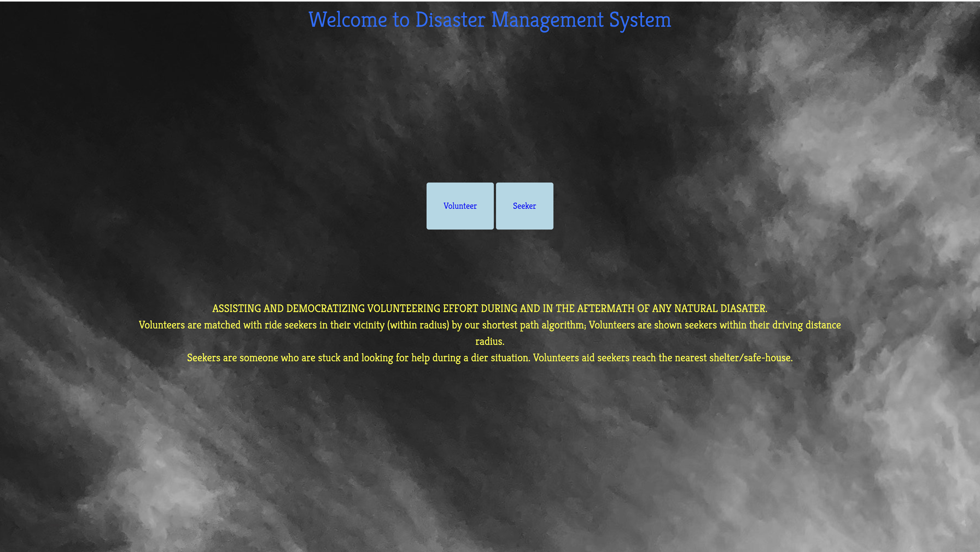Click the word "Management" in the heading
The width and height of the screenshot is (980, 552).
[547, 20]
